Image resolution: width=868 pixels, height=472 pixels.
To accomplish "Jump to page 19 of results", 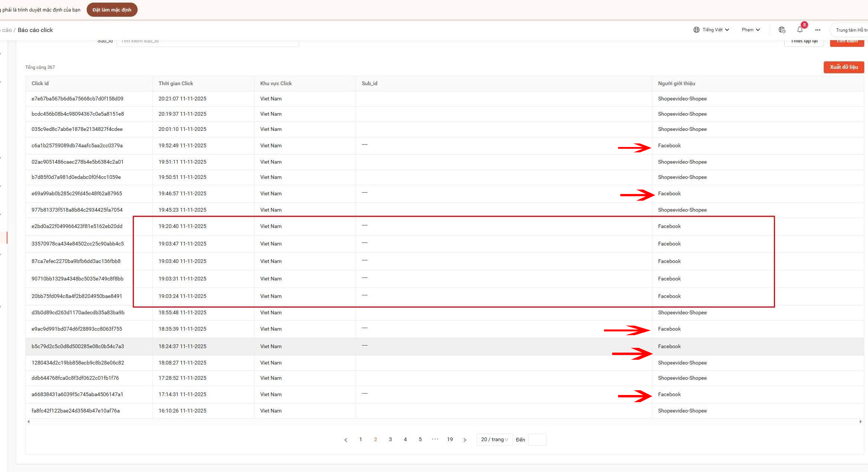I will click(450, 439).
